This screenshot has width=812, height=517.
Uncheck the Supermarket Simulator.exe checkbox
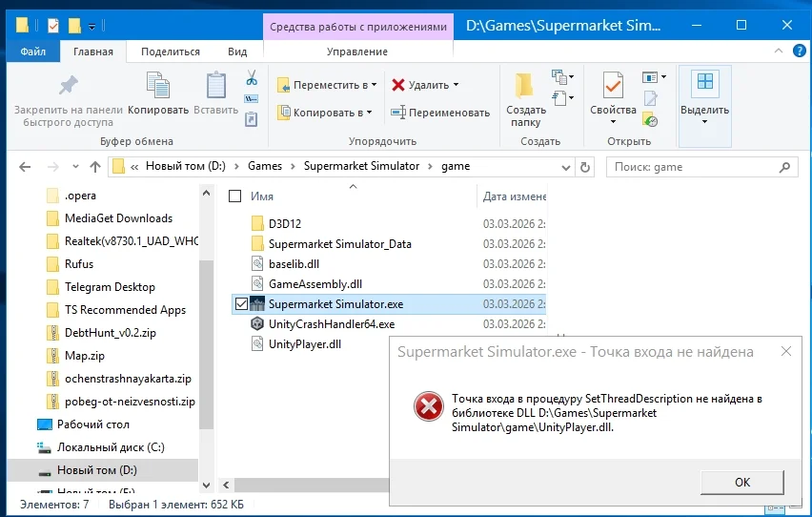(x=241, y=304)
